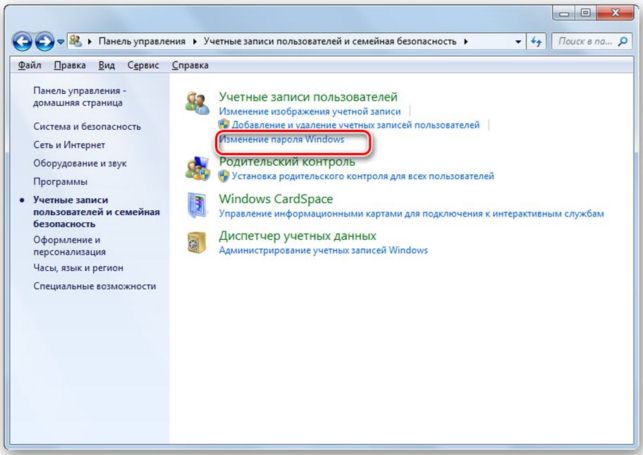Click Администрирование учетных записей Windows link

tap(323, 250)
